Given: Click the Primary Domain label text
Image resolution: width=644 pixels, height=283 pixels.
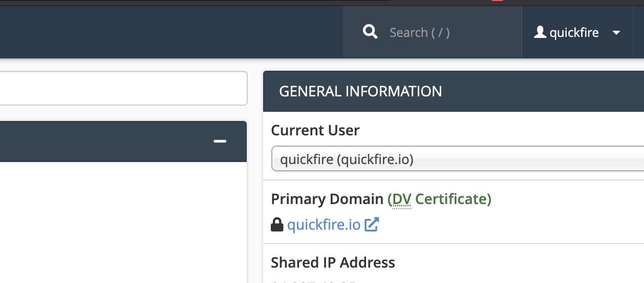Looking at the screenshot, I should pyautogui.click(x=327, y=199).
